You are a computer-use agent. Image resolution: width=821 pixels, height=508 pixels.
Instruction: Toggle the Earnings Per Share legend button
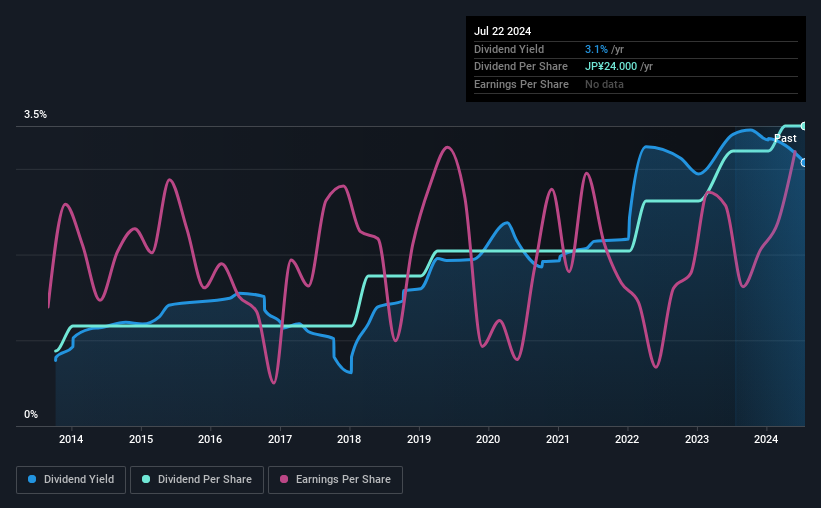click(x=335, y=480)
